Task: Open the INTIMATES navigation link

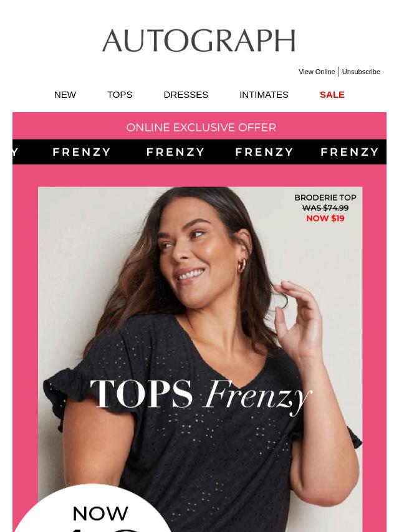Action: [264, 95]
